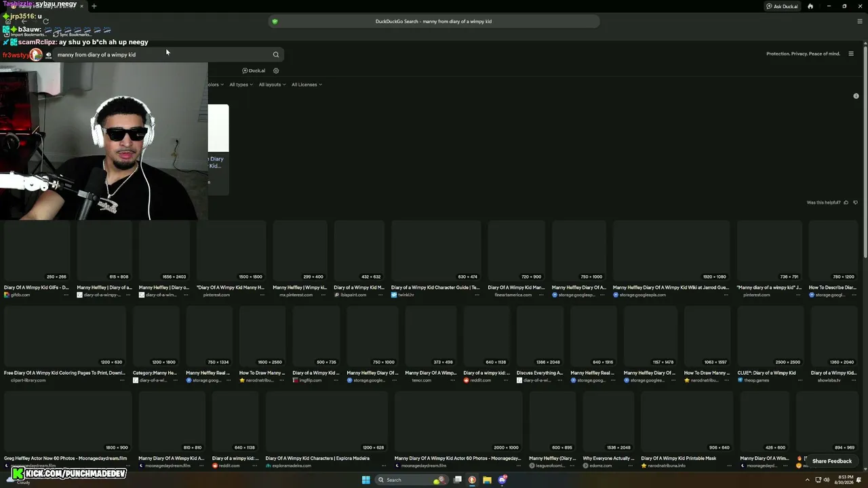Open 'Why Everyone Actually ...' result
Image resolution: width=868 pixels, height=488 pixels.
click(x=608, y=458)
